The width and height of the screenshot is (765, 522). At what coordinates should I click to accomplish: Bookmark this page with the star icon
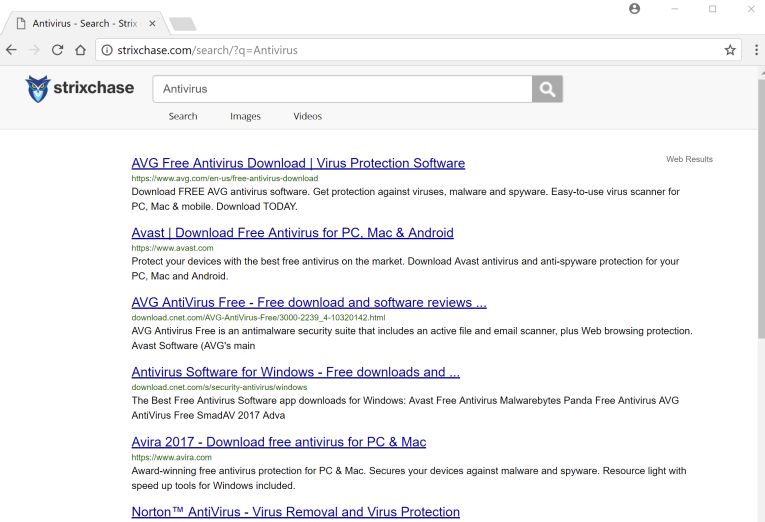pyautogui.click(x=730, y=50)
